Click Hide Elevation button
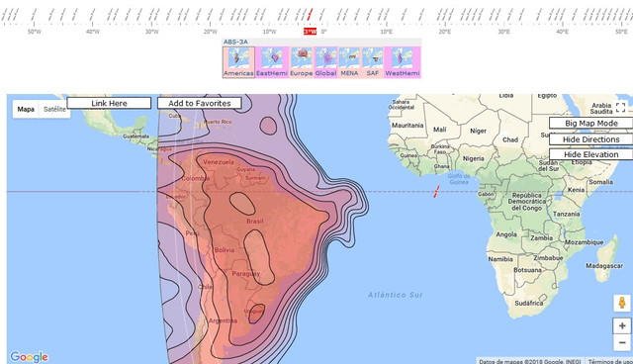The width and height of the screenshot is (633, 364). coord(591,154)
